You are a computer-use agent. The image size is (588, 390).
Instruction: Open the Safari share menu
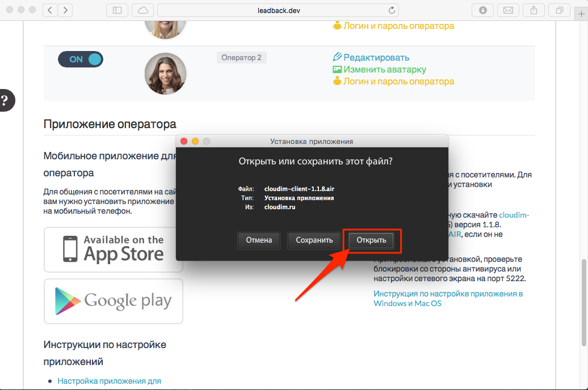coord(534,10)
